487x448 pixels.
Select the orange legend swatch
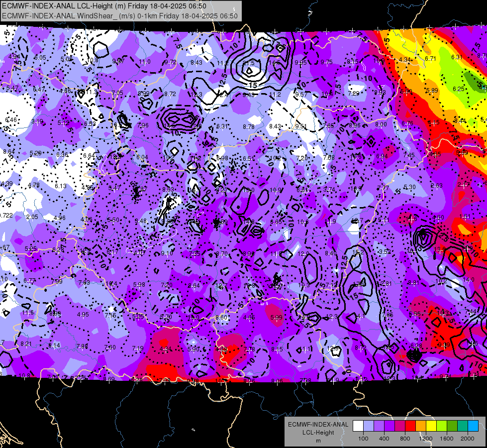[421, 426]
